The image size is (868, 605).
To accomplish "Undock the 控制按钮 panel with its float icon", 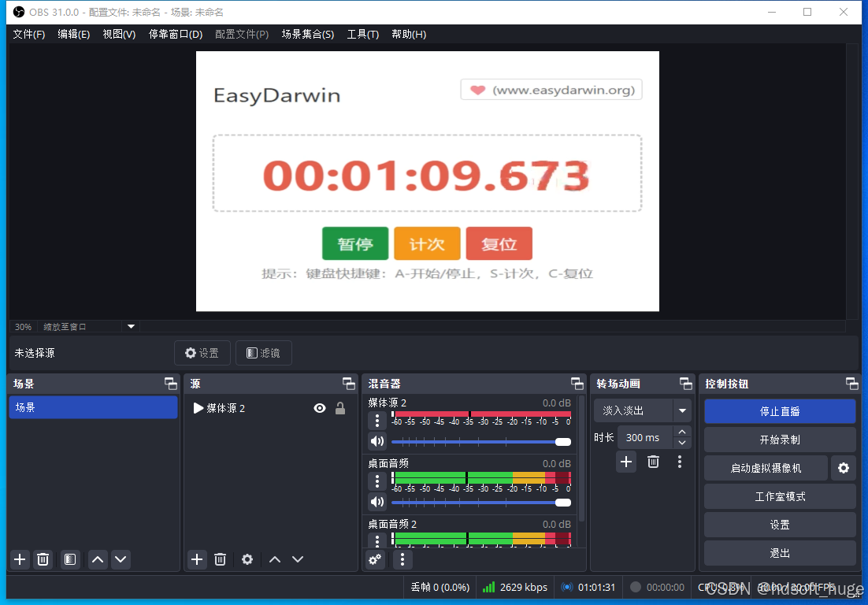I will pos(852,384).
